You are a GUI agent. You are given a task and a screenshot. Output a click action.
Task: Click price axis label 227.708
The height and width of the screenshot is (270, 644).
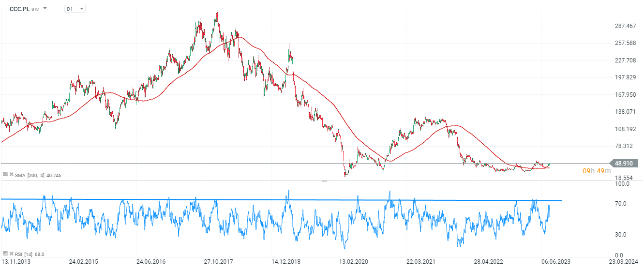coord(625,60)
